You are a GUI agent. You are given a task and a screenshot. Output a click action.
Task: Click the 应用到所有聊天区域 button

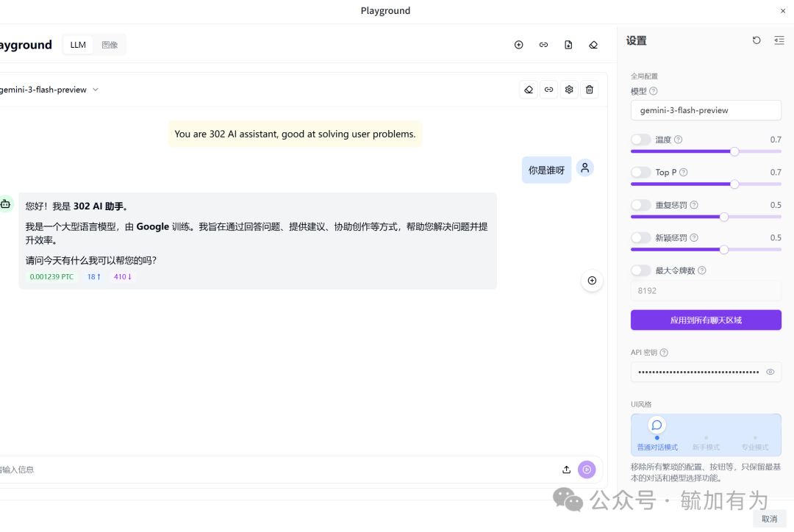pyautogui.click(x=706, y=320)
